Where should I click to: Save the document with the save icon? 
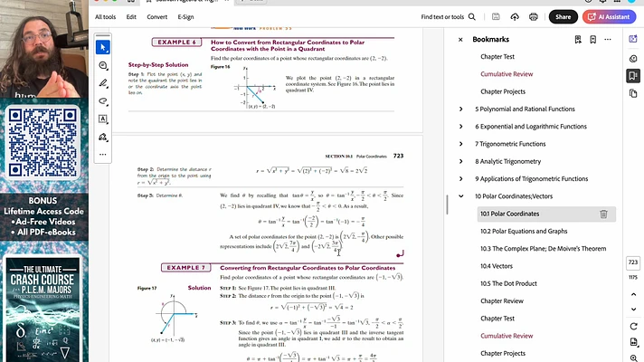(496, 17)
